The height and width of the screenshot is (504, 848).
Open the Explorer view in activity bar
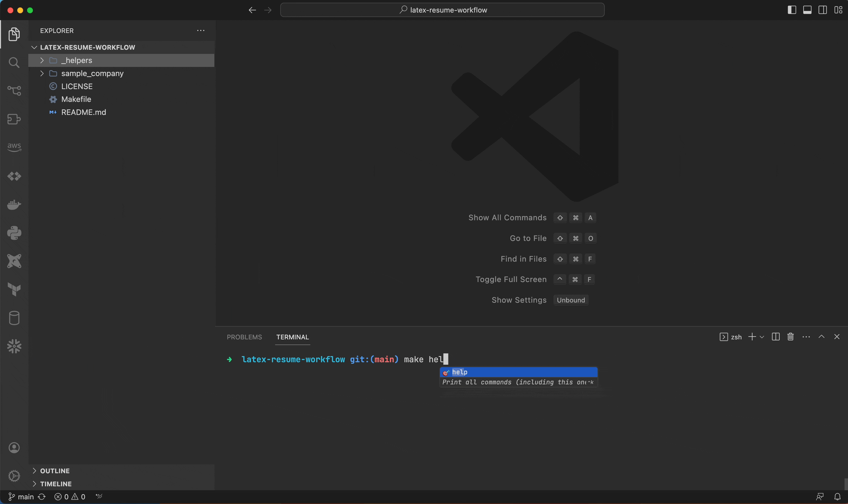[14, 34]
